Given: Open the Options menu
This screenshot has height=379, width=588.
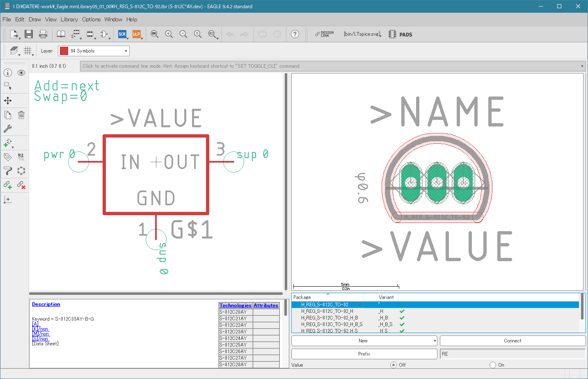Looking at the screenshot, I should point(91,19).
